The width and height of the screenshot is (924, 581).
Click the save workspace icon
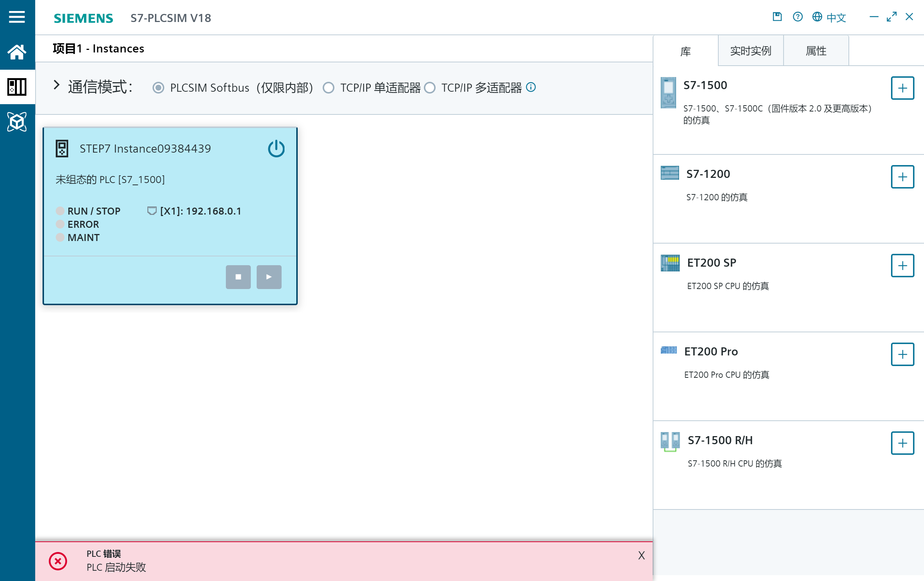[x=777, y=17]
